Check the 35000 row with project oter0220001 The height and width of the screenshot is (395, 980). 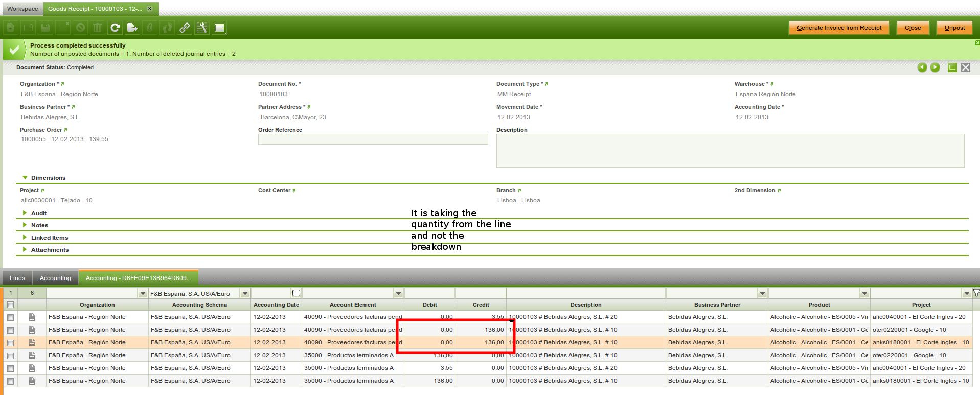pyautogui.click(x=10, y=356)
